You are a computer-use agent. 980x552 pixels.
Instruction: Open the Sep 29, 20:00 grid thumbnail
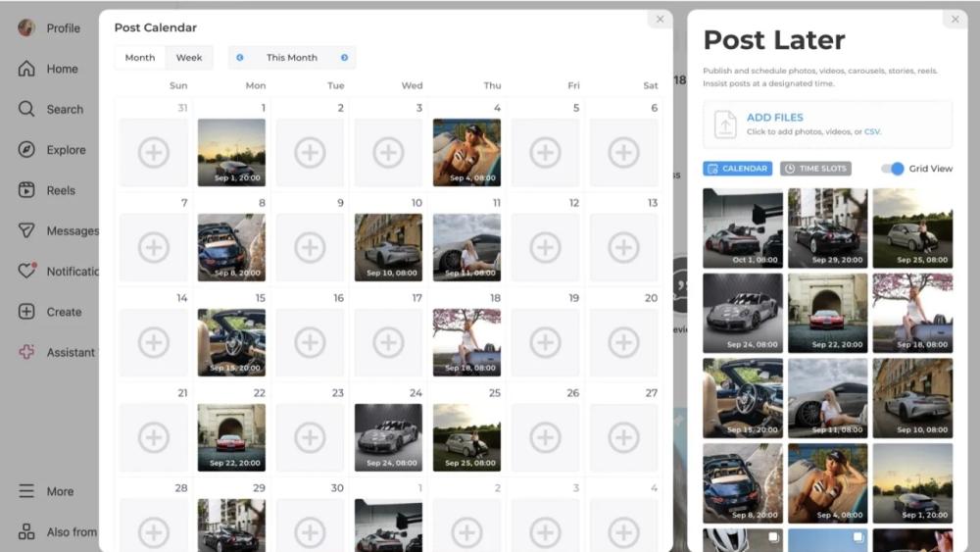pos(827,228)
